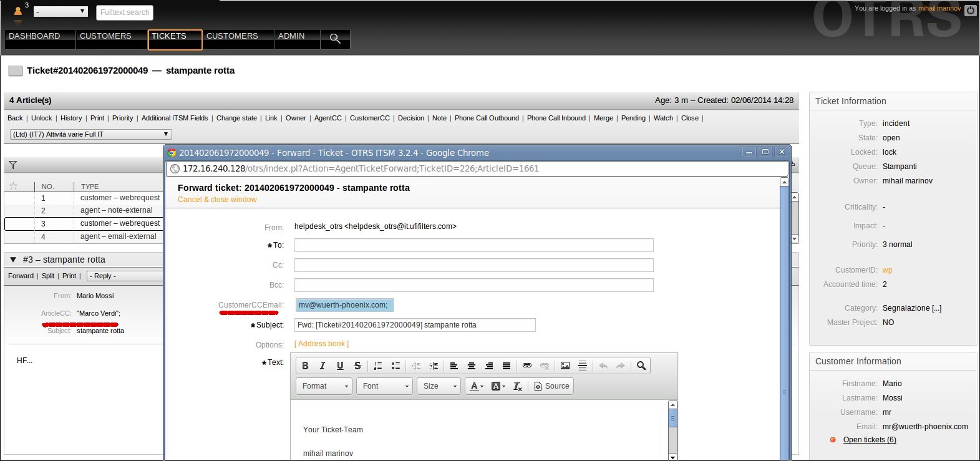The image size is (980, 461).
Task: Click the 'Close' ticket action
Action: (x=690, y=118)
